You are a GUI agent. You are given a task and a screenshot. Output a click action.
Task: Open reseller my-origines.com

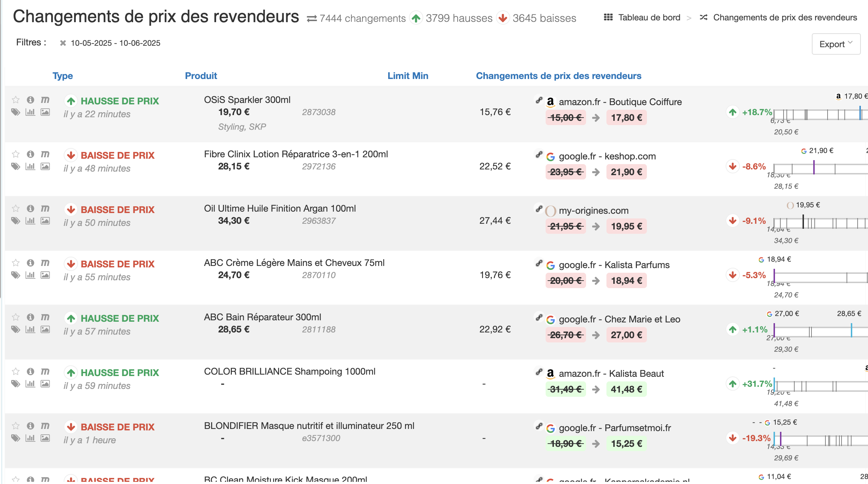tap(594, 211)
